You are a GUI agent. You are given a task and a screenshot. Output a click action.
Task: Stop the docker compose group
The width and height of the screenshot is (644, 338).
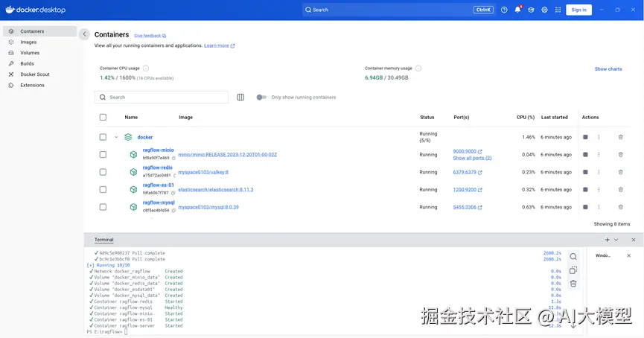coord(585,137)
